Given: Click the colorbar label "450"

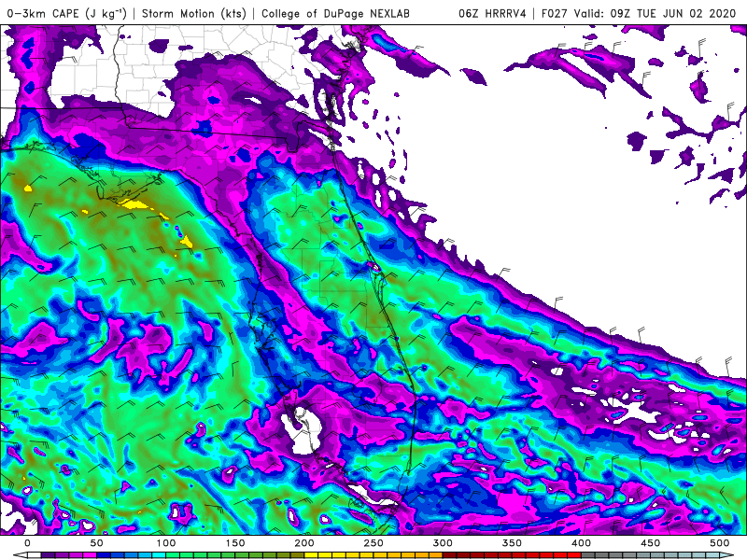Looking at the screenshot, I should (650, 543).
